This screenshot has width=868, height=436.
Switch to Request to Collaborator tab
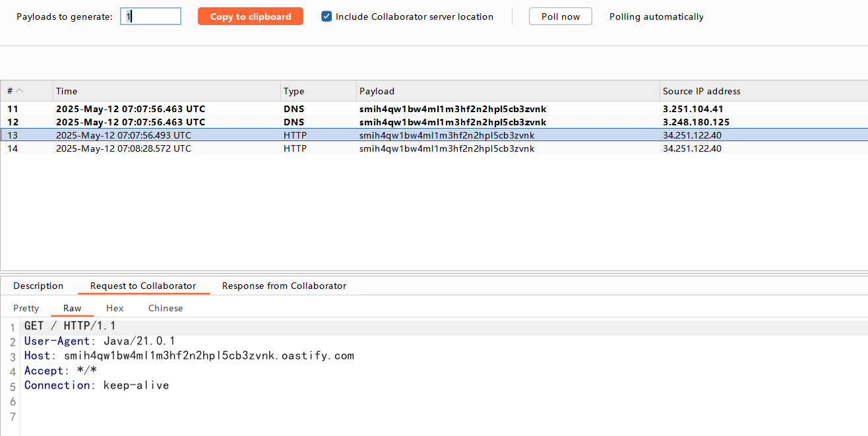pyautogui.click(x=143, y=286)
